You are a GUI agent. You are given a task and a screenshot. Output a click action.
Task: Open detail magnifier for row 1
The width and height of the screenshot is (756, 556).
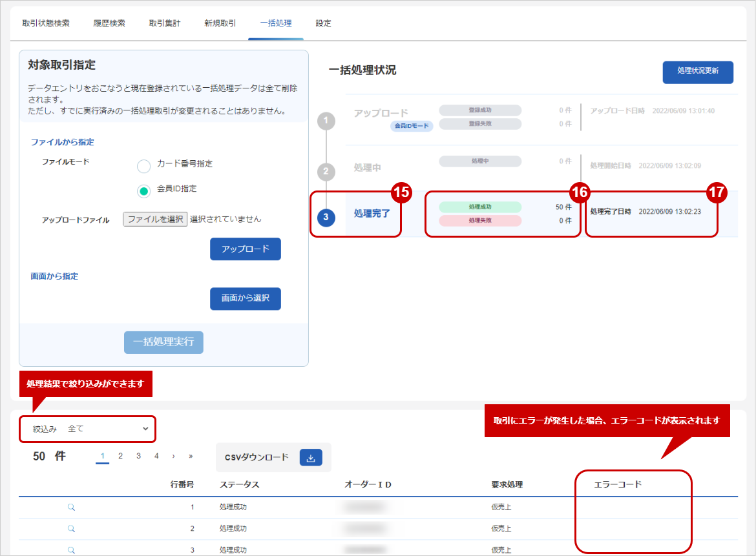(71, 507)
